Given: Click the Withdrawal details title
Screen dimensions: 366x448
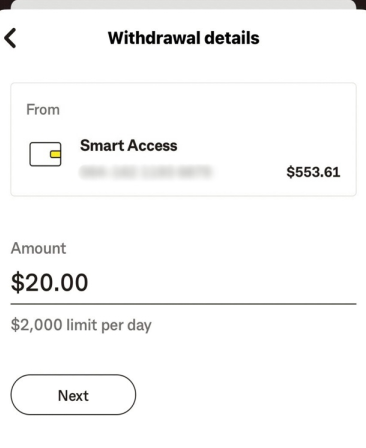Looking at the screenshot, I should (x=184, y=38).
